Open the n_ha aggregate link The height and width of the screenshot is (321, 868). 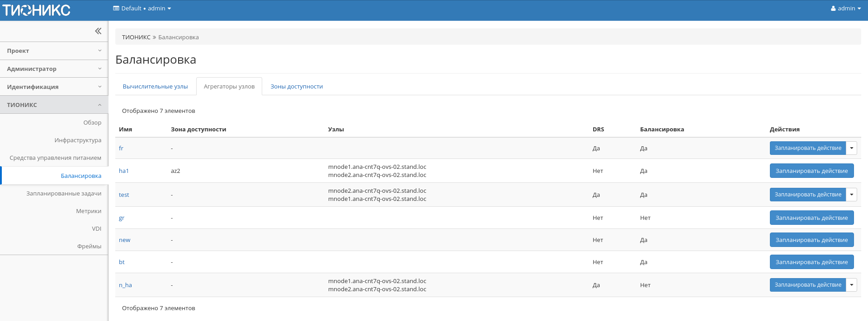click(125, 285)
